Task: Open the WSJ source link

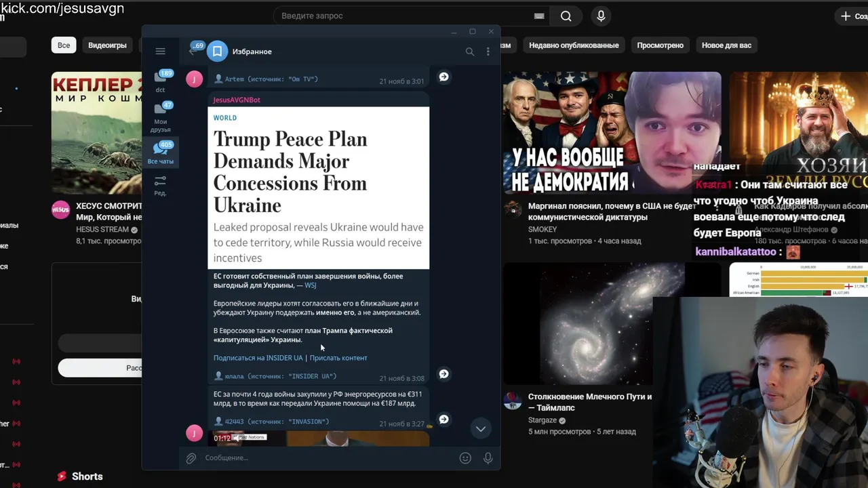Action: pos(311,285)
